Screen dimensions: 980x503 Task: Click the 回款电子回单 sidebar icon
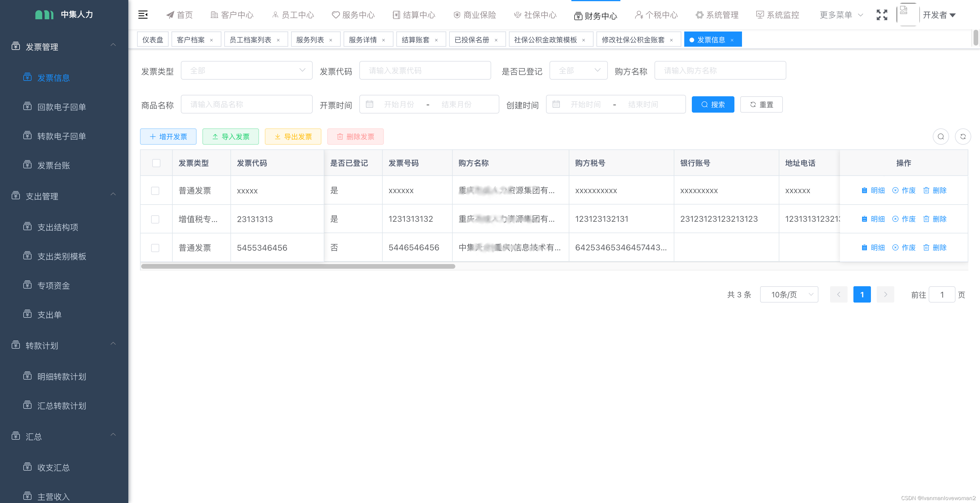[x=27, y=106]
